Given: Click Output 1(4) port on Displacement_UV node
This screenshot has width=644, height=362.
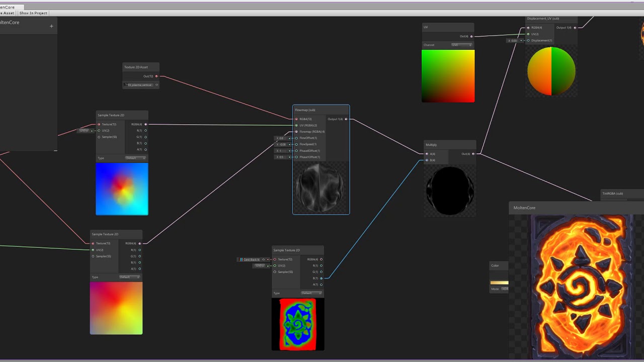Looking at the screenshot, I should tap(575, 28).
